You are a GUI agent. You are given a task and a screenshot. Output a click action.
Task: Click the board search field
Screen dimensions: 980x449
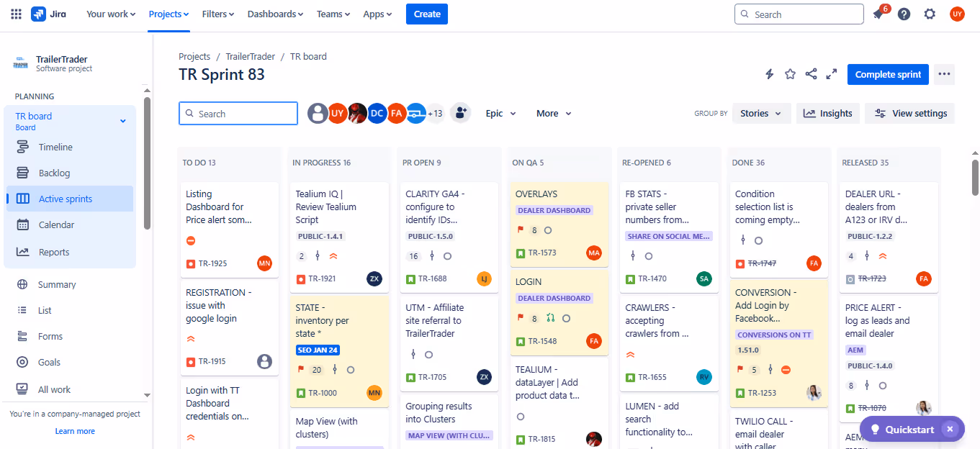(238, 113)
